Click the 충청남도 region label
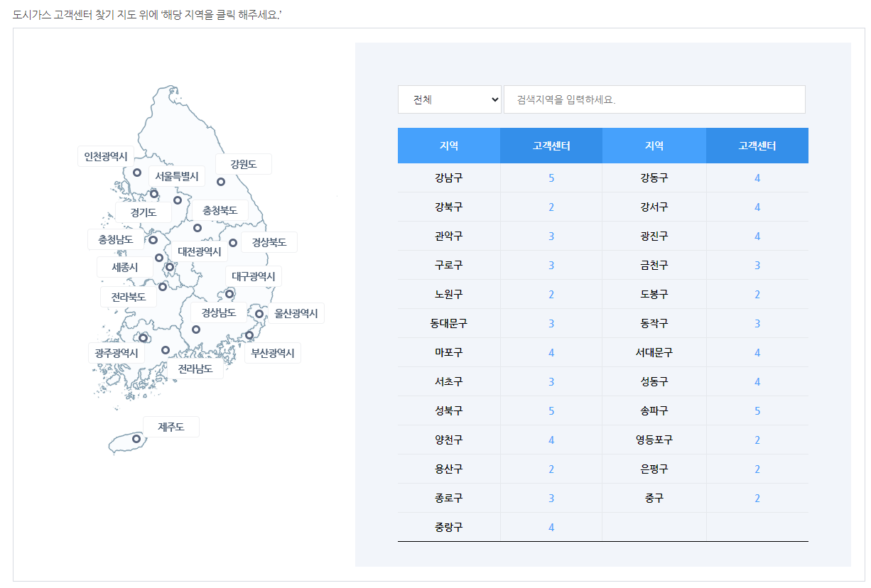The image size is (871, 588). pos(116,239)
